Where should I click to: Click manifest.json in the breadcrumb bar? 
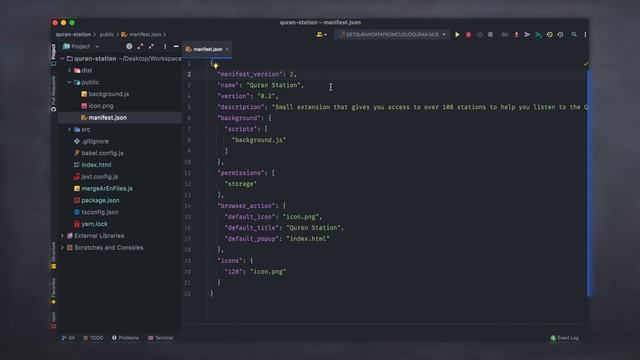click(145, 35)
